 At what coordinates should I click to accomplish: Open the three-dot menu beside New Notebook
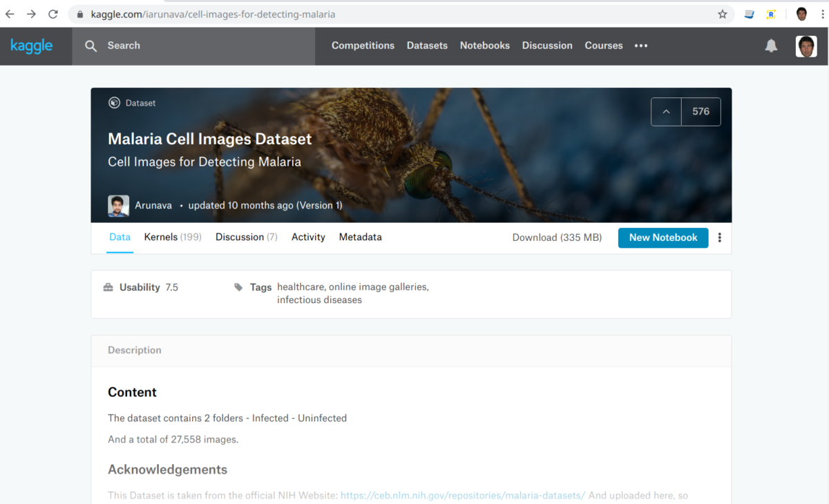coord(719,238)
